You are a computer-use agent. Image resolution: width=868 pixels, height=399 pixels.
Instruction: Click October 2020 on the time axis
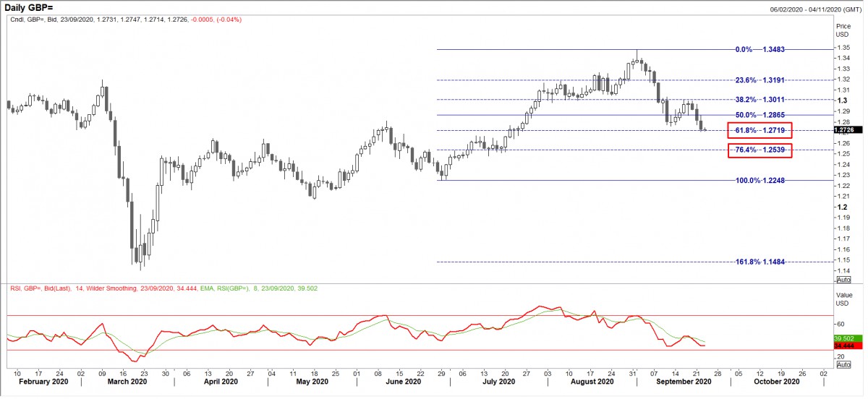(x=778, y=382)
